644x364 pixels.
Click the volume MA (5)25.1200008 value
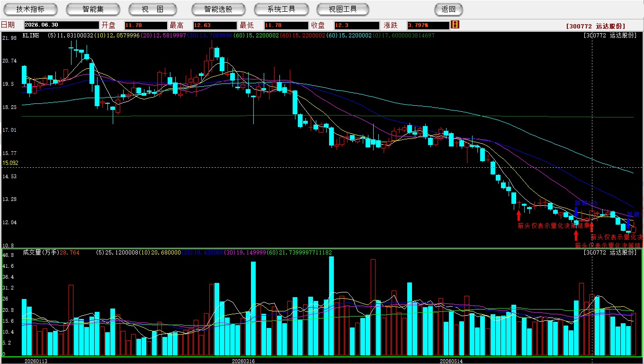point(116,253)
